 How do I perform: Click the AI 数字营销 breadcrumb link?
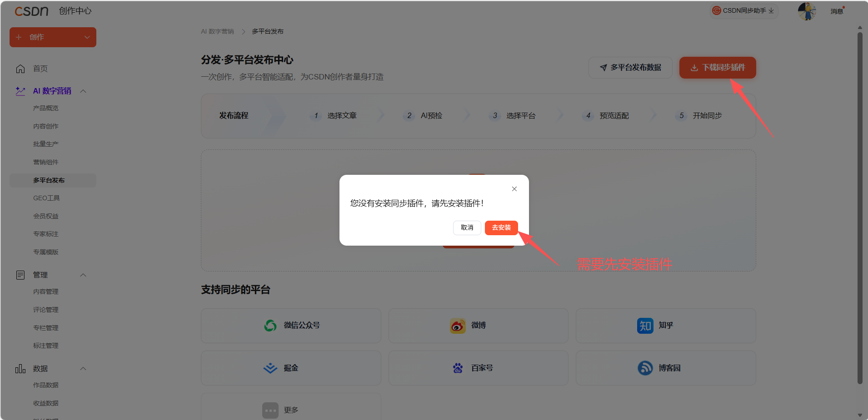(x=217, y=31)
